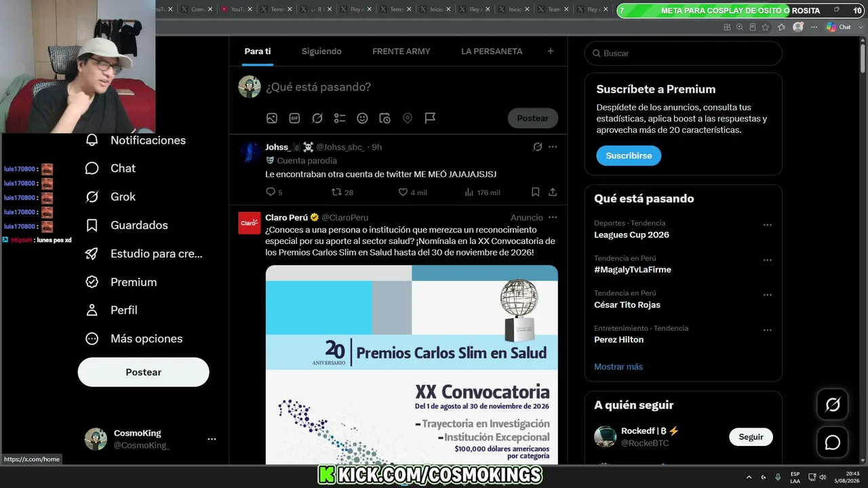
Task: Follow Rockedf with Seguir button
Action: 751,437
